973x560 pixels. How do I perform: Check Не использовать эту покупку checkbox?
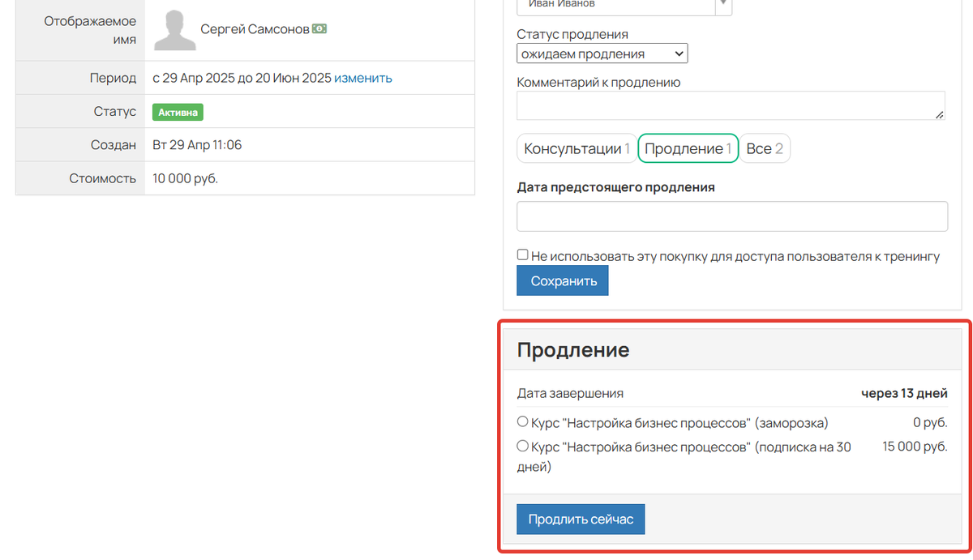click(x=523, y=255)
